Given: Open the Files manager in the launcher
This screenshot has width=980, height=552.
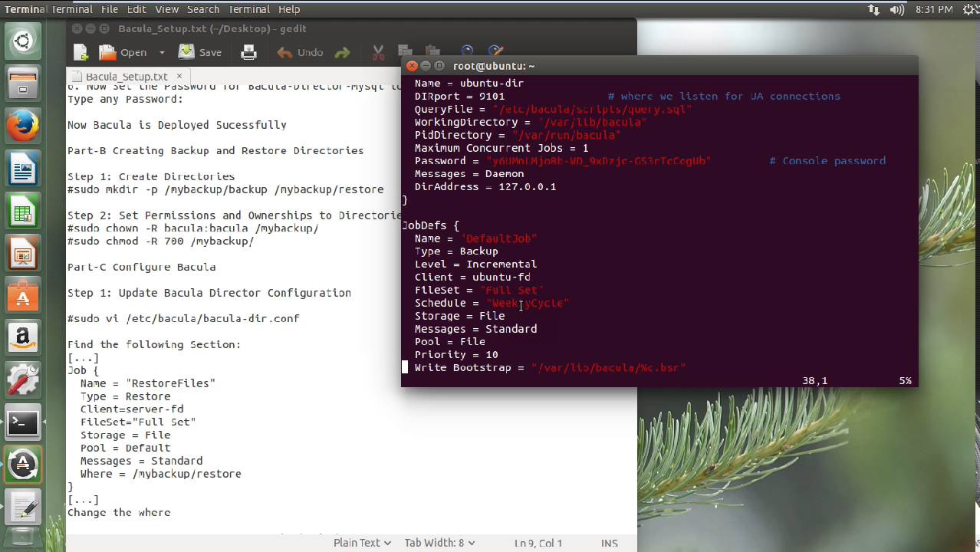Looking at the screenshot, I should [x=22, y=84].
